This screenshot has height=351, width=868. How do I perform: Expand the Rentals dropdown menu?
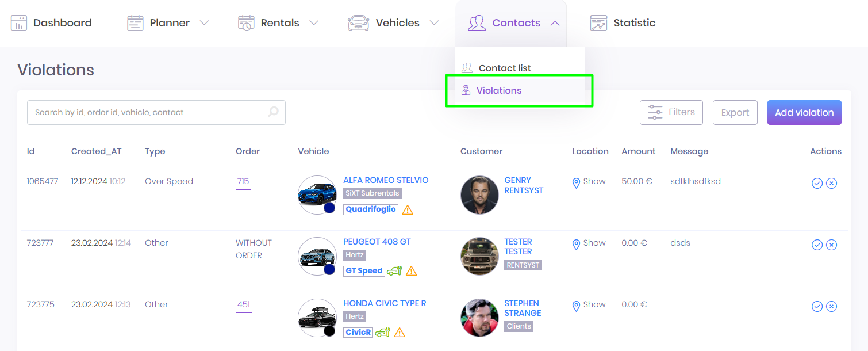[x=313, y=23]
